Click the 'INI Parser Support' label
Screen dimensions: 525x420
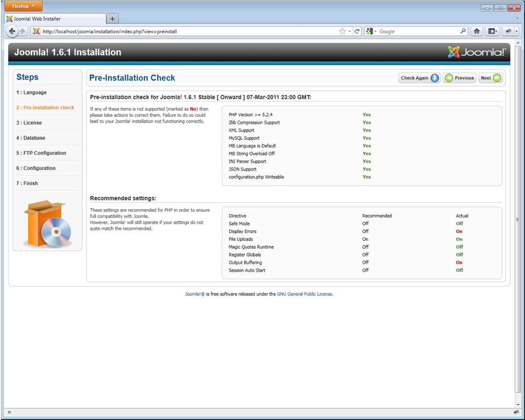click(248, 162)
